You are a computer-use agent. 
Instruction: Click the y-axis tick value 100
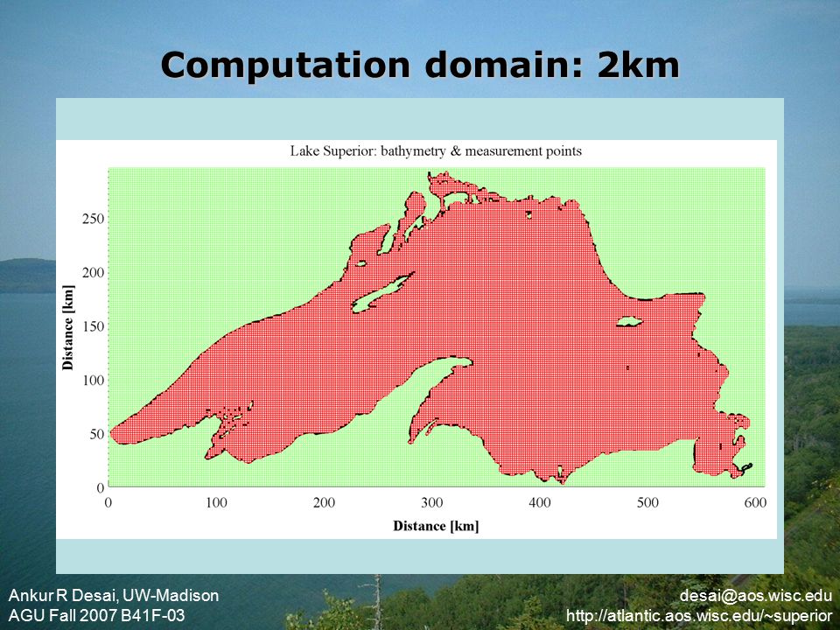tap(94, 380)
